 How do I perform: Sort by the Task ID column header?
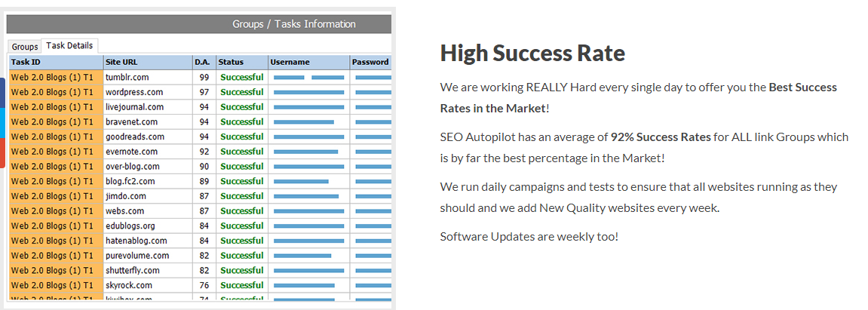56,62
